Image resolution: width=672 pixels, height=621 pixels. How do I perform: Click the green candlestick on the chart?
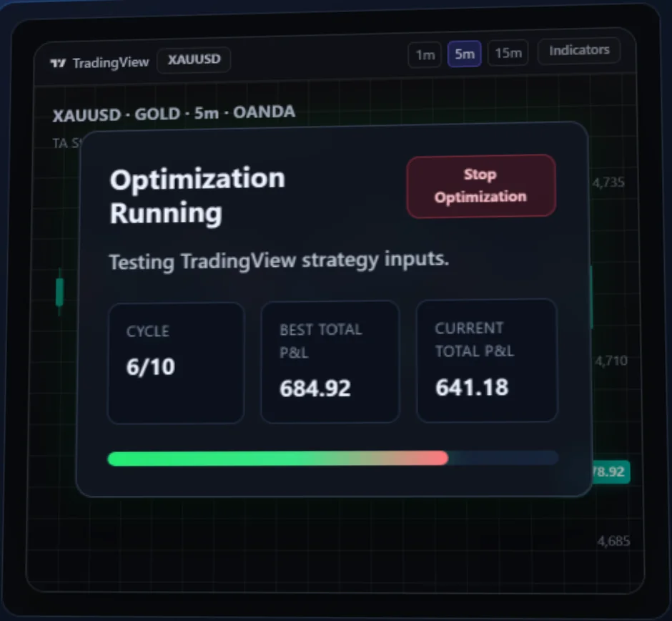[59, 292]
